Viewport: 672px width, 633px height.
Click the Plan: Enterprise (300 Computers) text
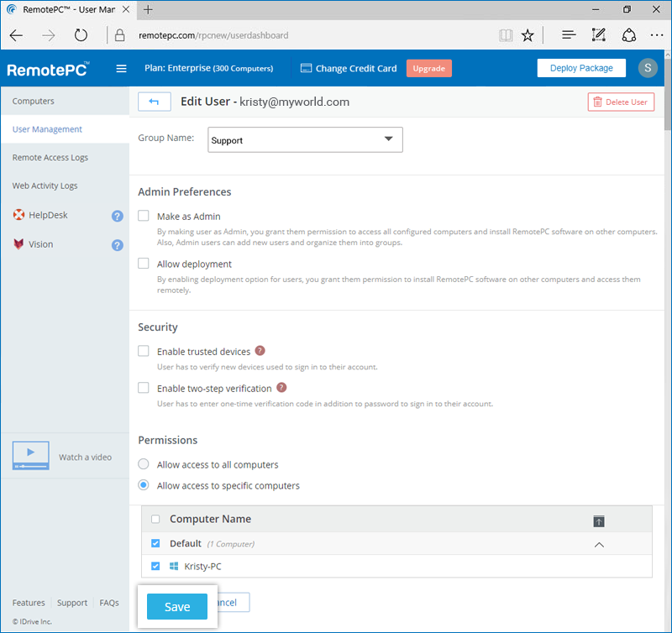[208, 68]
